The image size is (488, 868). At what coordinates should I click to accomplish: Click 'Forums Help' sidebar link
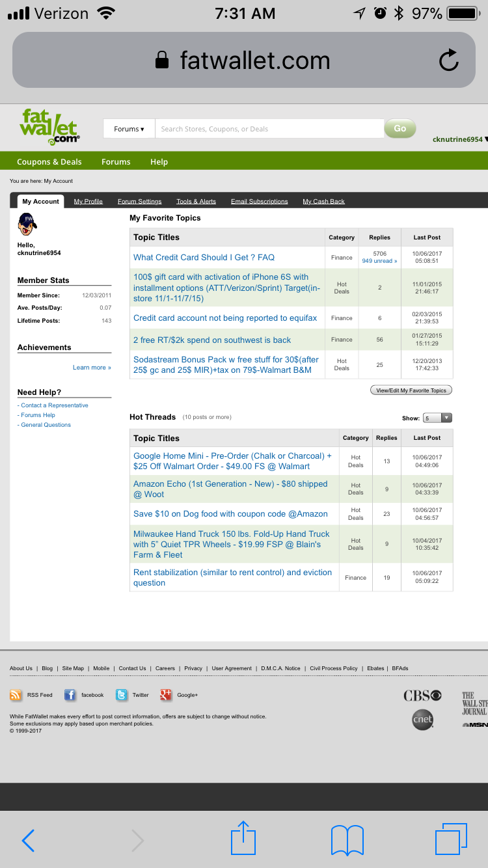click(38, 415)
